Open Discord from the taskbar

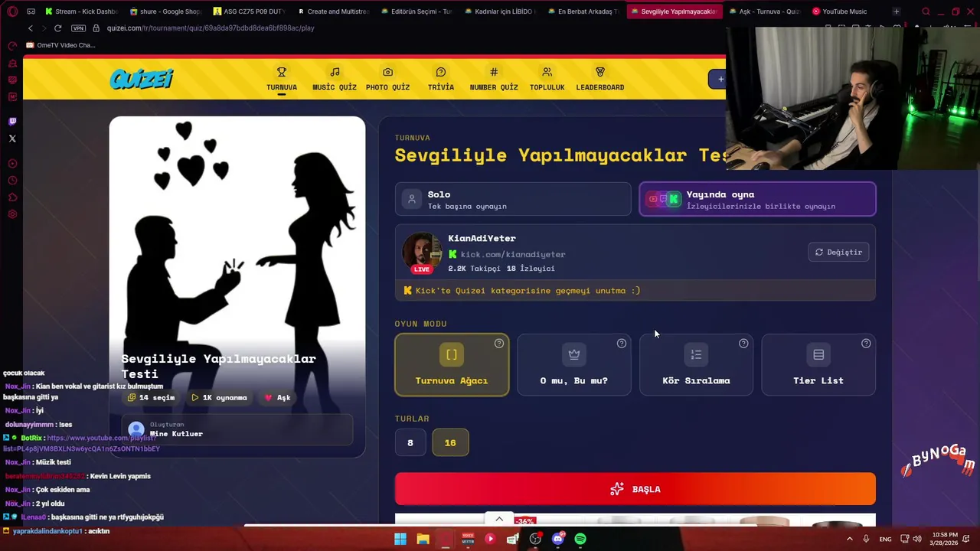[x=558, y=539]
